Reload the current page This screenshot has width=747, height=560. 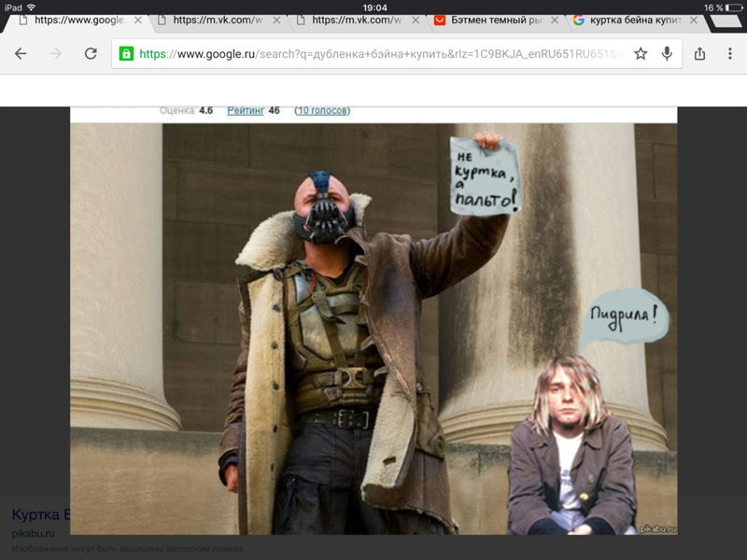91,53
